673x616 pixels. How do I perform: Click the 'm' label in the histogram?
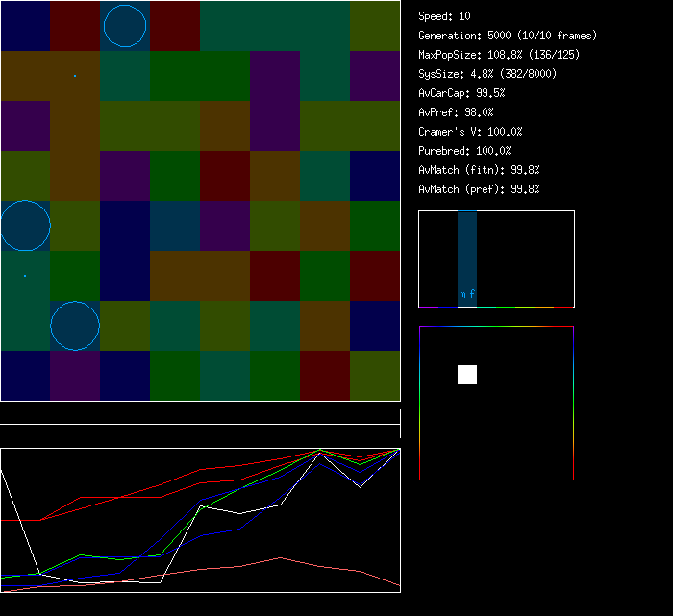462,295
